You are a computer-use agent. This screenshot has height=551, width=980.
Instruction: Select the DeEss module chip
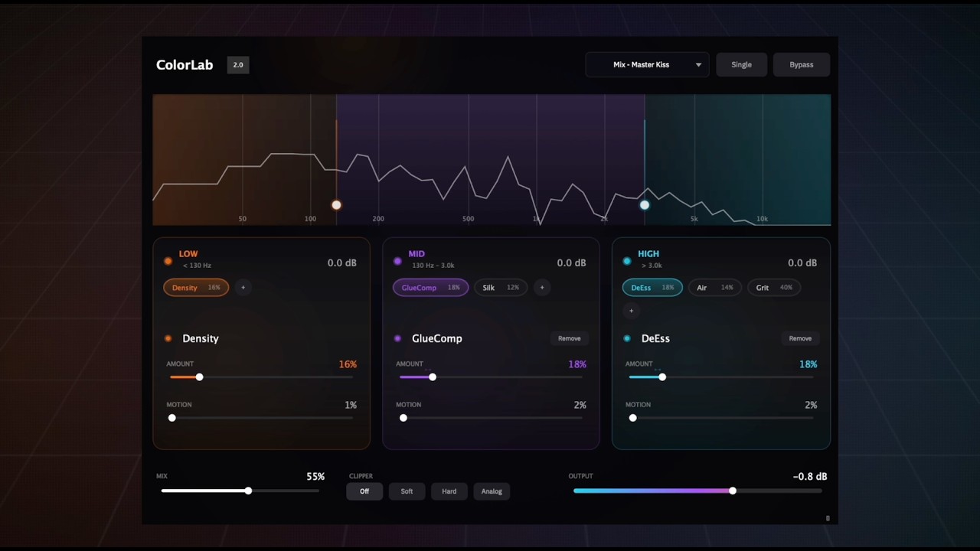tap(652, 288)
